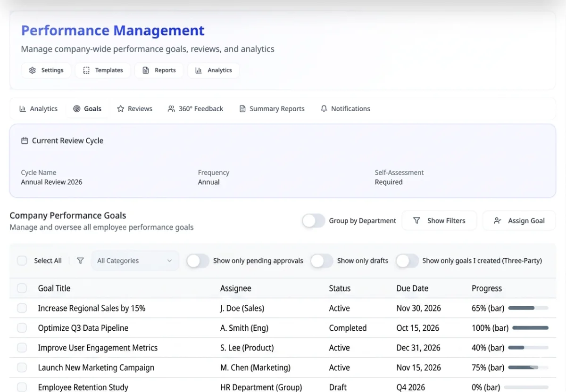Viewport: 566px width, 392px height.
Task: Click the bar chart icon in the top Analytics button
Action: click(199, 70)
